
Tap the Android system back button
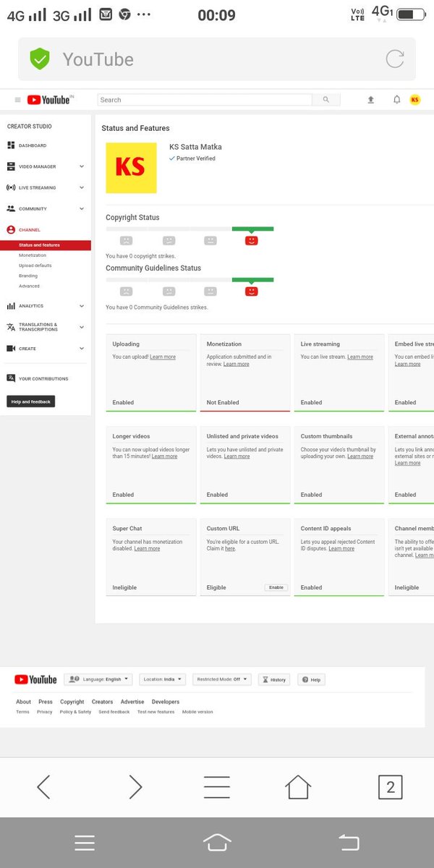(x=349, y=843)
